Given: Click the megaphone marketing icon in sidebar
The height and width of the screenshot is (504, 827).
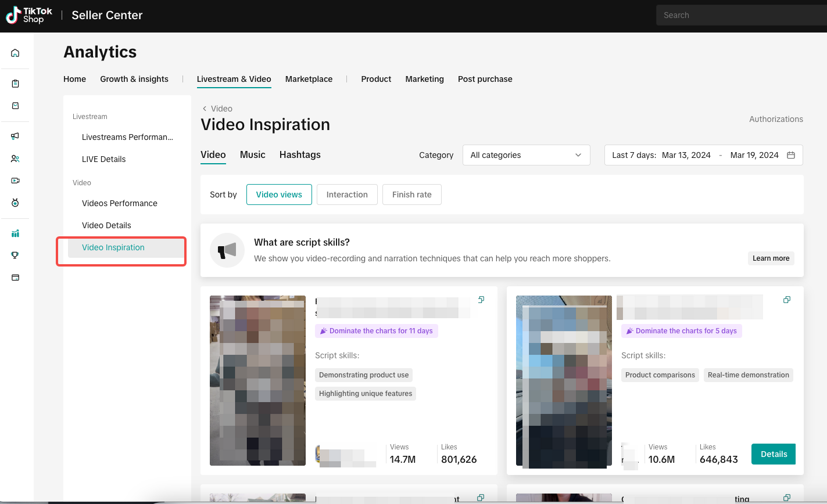Looking at the screenshot, I should (15, 136).
